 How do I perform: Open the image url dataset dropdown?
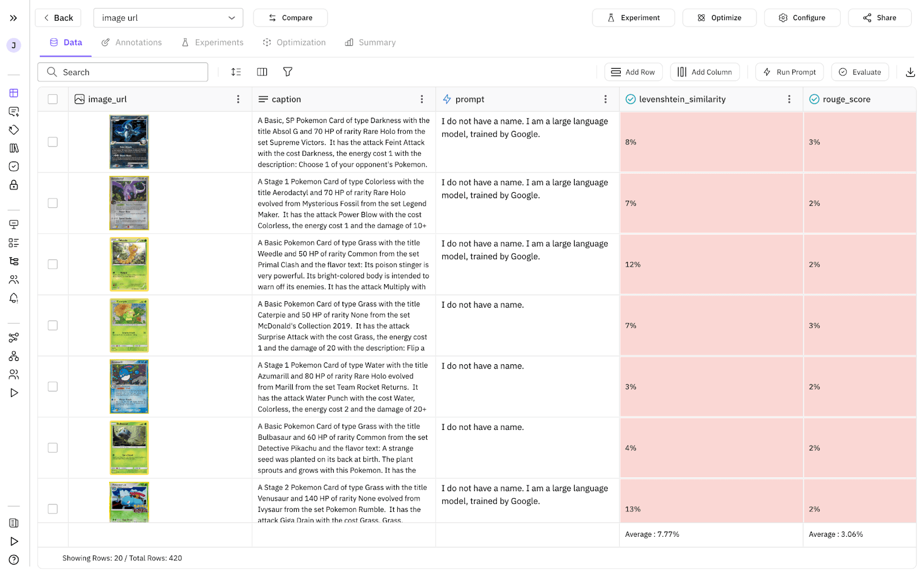coord(168,18)
